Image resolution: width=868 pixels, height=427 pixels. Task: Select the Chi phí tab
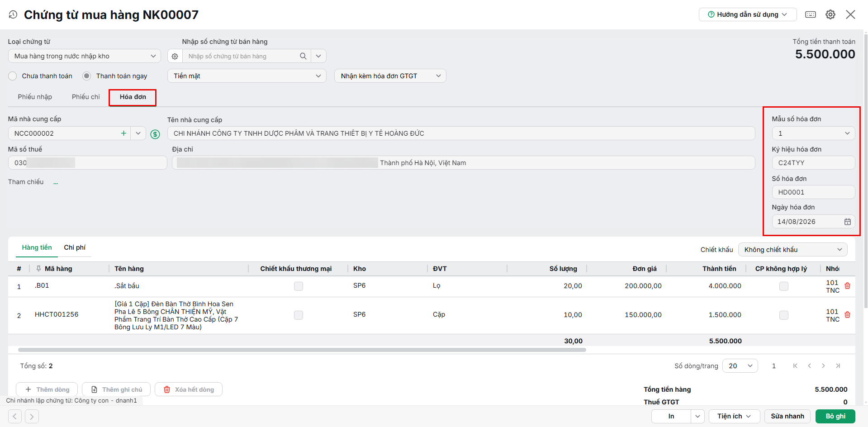tap(75, 247)
